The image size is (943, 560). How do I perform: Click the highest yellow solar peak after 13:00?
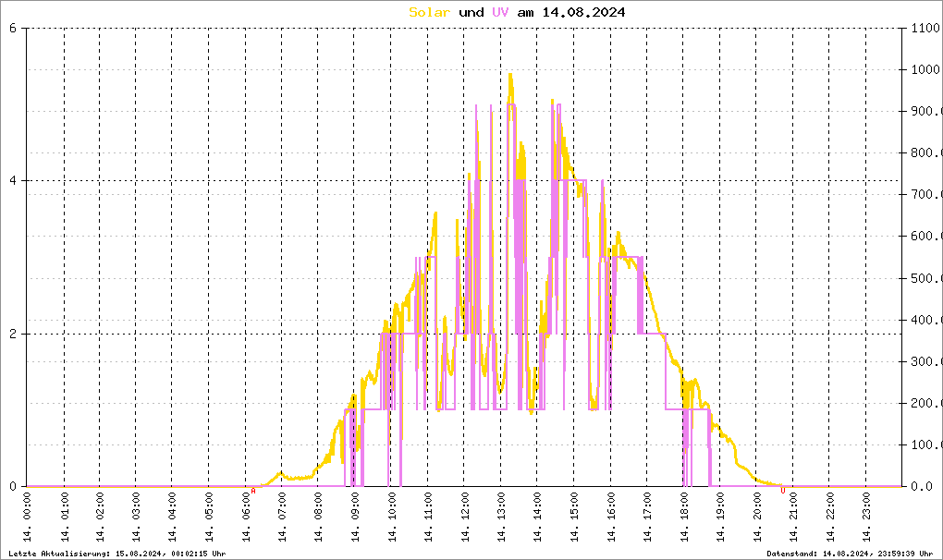click(510, 75)
